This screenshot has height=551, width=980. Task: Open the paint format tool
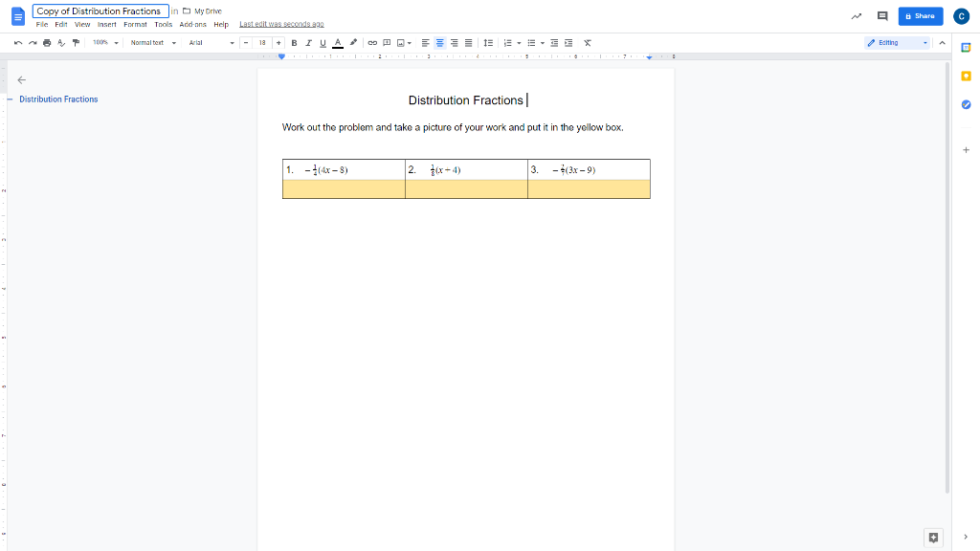click(76, 42)
